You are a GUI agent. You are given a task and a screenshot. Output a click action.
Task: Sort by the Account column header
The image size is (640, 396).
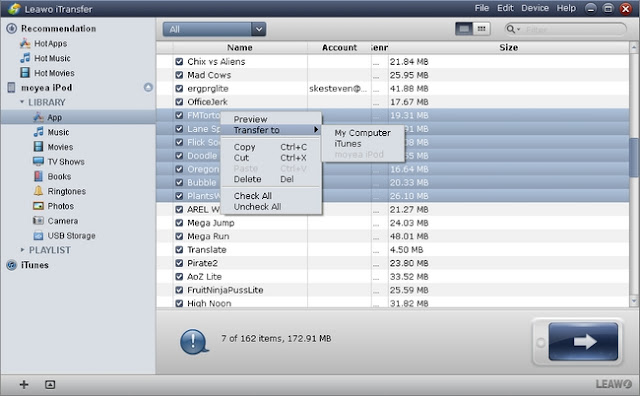coord(339,47)
